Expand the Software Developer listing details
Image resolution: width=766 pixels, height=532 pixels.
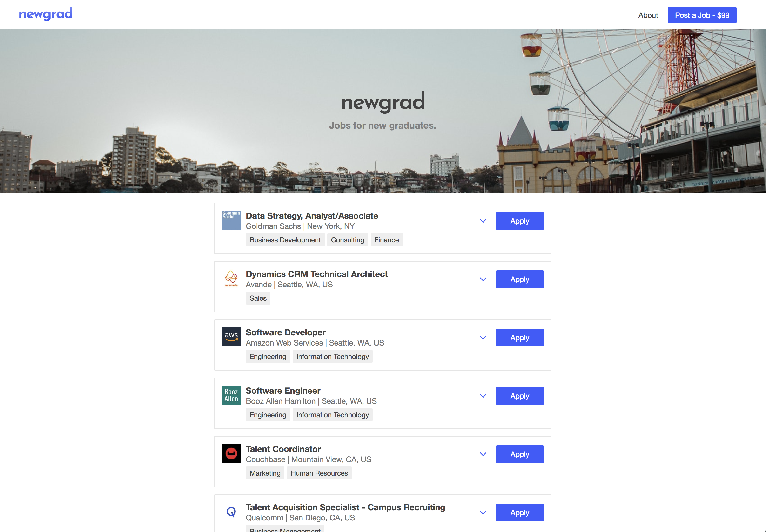coord(483,338)
